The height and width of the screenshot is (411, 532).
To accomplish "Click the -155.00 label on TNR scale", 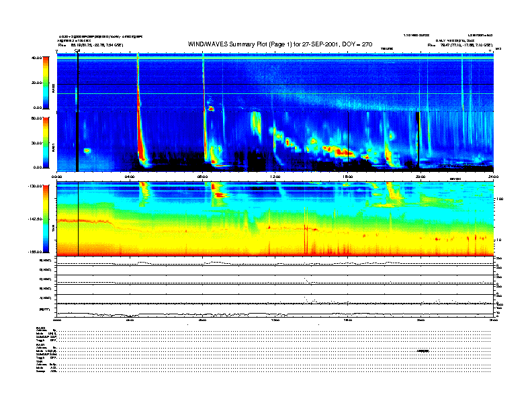I will click(35, 252).
